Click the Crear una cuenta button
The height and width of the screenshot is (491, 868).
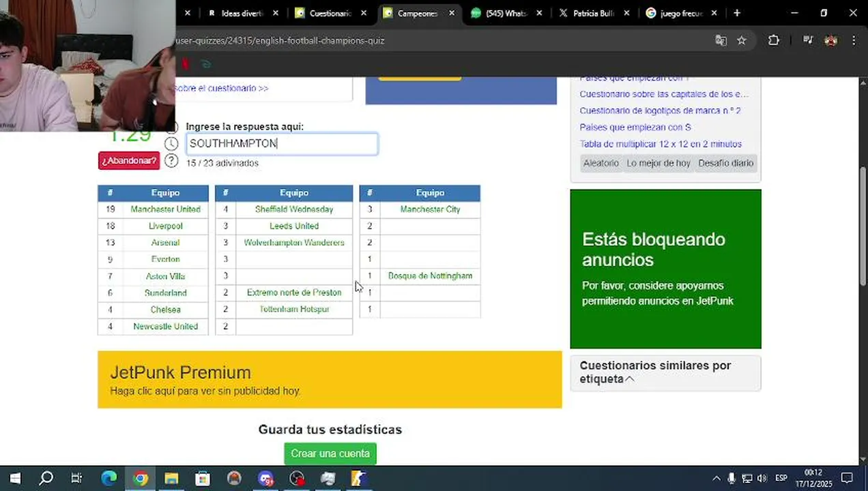pyautogui.click(x=330, y=453)
